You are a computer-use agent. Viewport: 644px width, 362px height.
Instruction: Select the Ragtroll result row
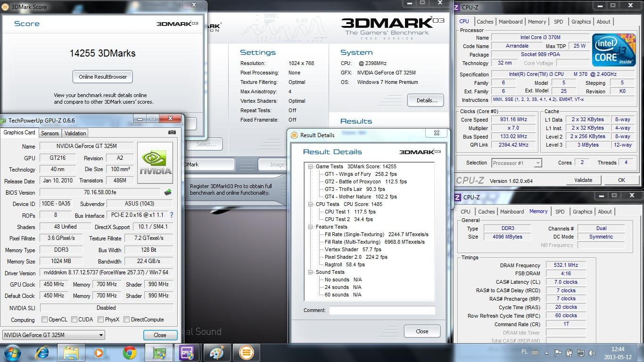(x=345, y=264)
